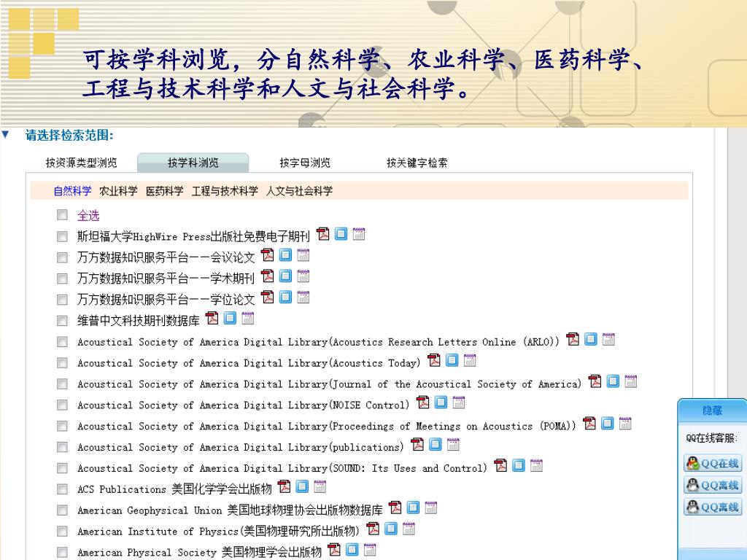Open PDF icon for publications library row

click(x=417, y=444)
